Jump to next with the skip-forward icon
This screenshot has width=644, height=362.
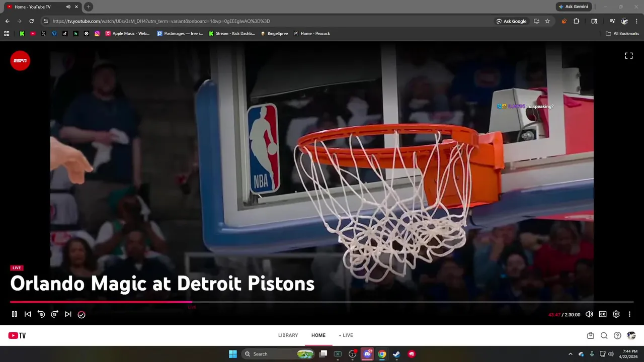[68, 314]
